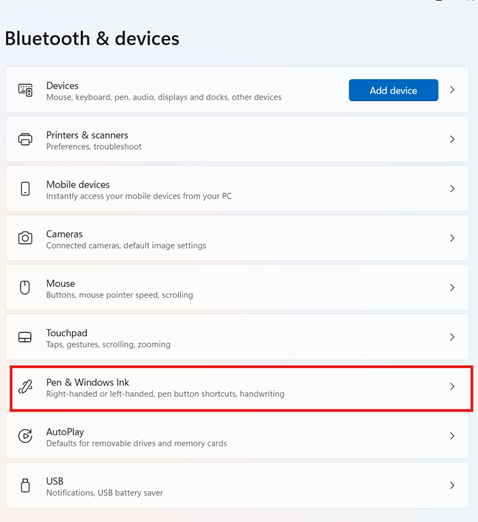Click the pen icon for Pen & Windows Ink
Viewport: 478px width, 522px height.
[x=25, y=387]
